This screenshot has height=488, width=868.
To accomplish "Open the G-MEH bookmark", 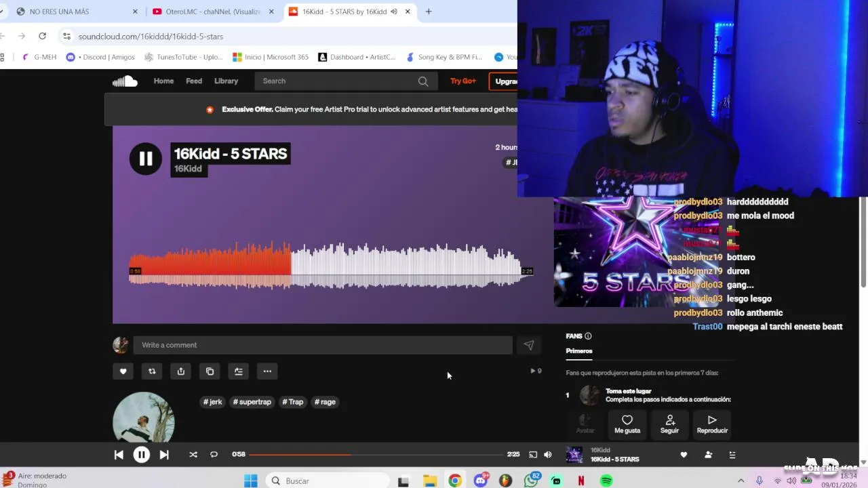I will click(40, 57).
